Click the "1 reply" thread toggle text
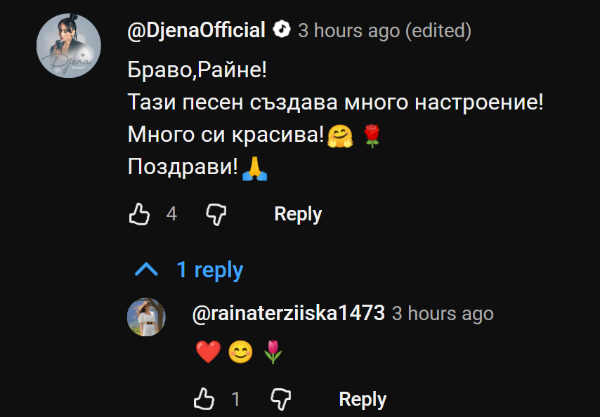Viewport: 600px width, 417px height. [210, 270]
